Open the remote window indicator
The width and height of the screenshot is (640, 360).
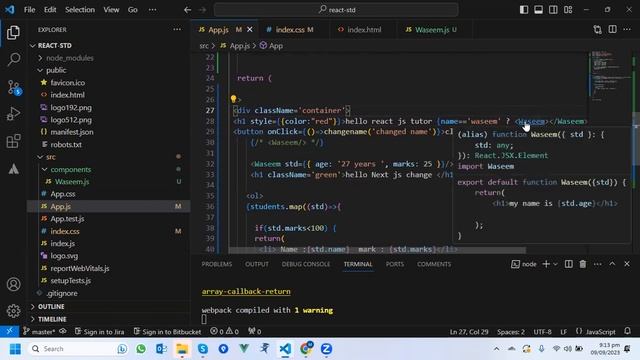tap(9, 331)
